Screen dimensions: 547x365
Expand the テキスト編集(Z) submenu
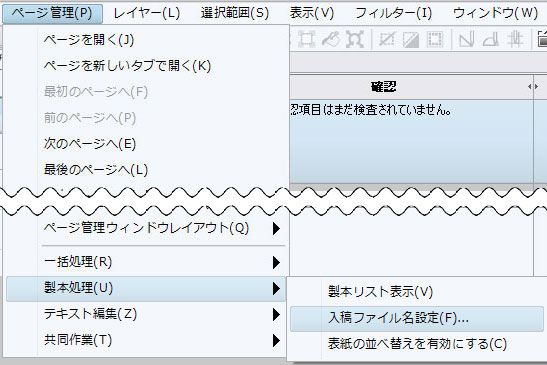[x=146, y=314]
